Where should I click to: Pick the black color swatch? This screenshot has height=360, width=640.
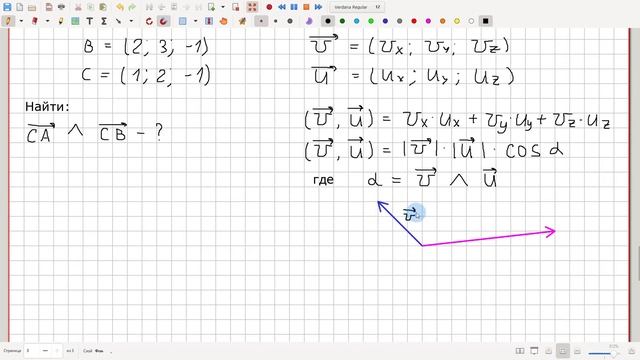click(328, 21)
